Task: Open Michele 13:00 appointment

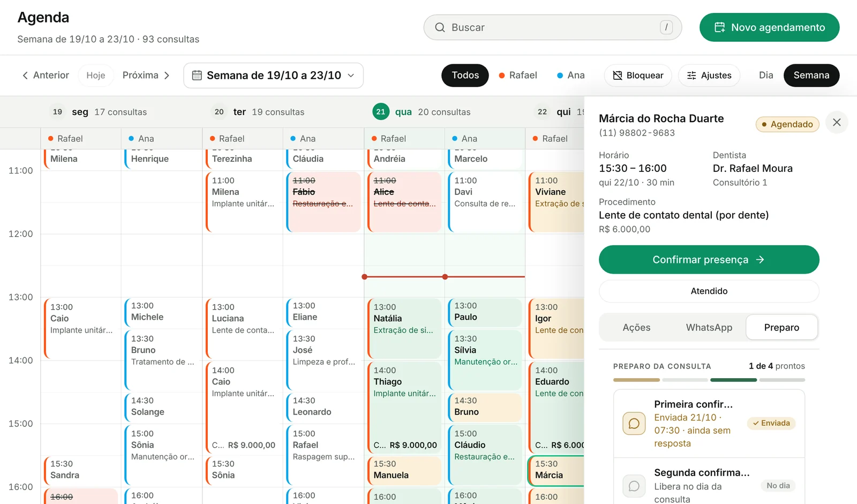Action: pyautogui.click(x=162, y=312)
